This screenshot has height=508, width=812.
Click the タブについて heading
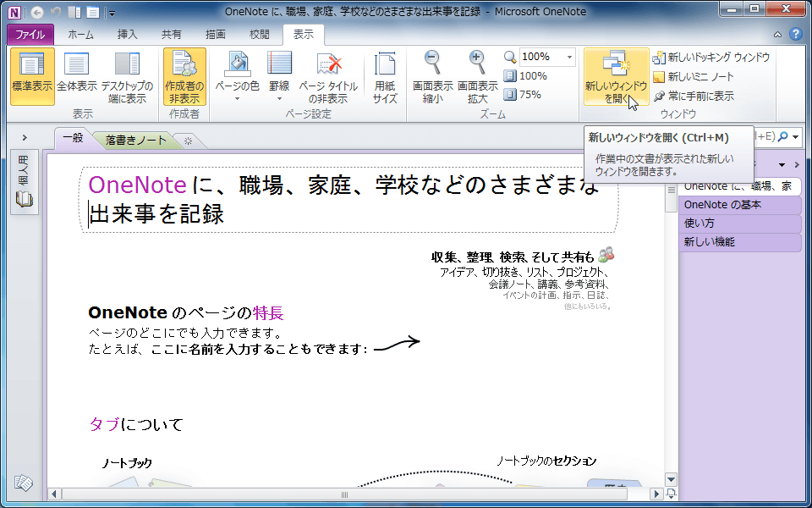(136, 424)
